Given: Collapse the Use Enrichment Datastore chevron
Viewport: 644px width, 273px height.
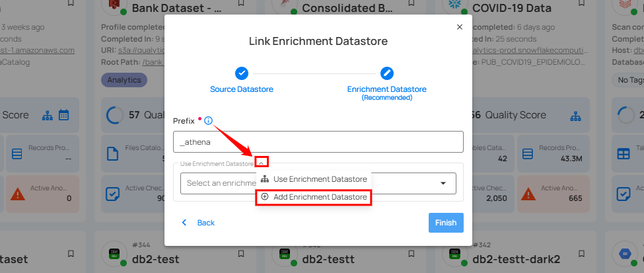Looking at the screenshot, I should tap(261, 163).
